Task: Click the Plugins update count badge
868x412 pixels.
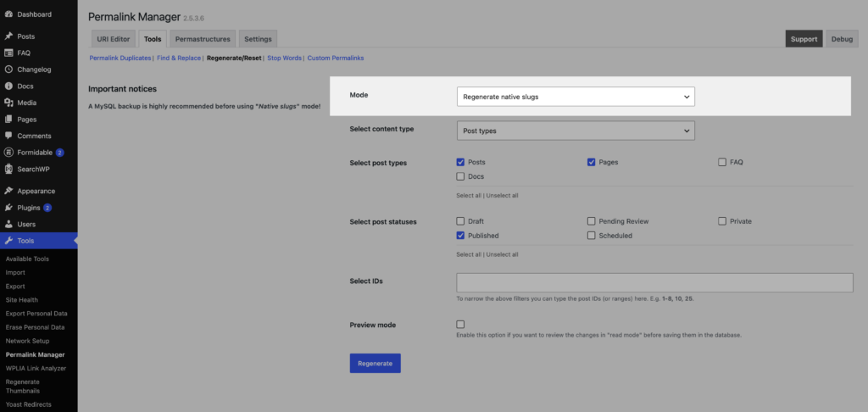Action: click(47, 208)
